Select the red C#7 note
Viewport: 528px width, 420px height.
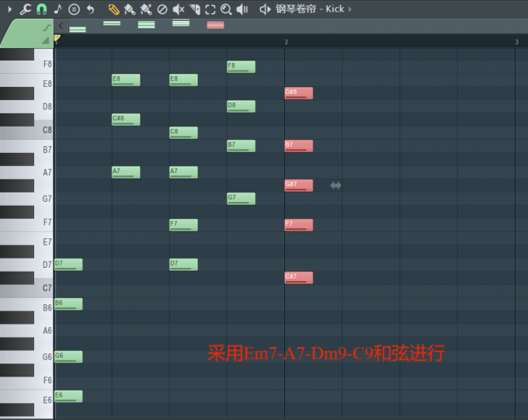tap(299, 278)
